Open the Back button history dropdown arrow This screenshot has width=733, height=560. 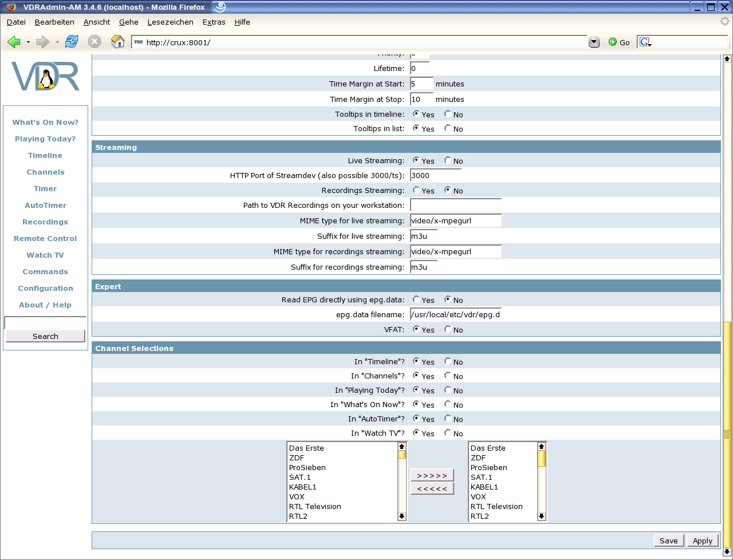pos(28,42)
